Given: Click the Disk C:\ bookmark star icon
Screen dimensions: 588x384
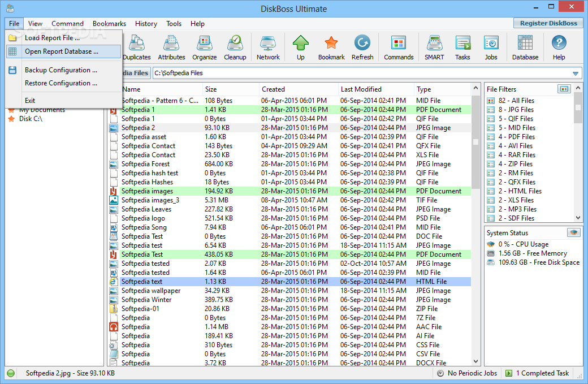Looking at the screenshot, I should click(12, 119).
